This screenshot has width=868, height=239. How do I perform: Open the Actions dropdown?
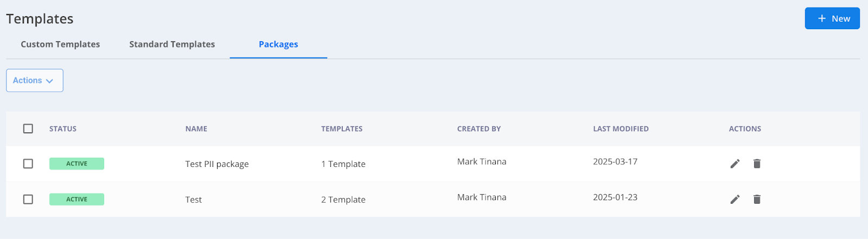[x=35, y=80]
